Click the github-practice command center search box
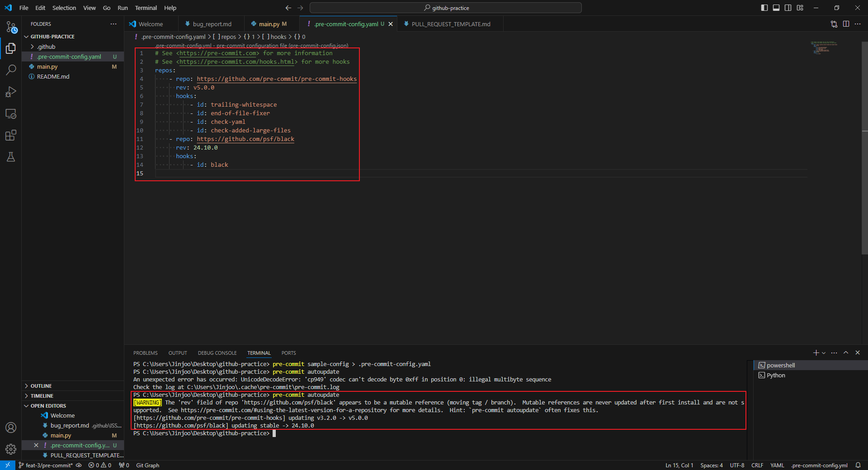Screen dimensions: 868x470 (x=446, y=8)
